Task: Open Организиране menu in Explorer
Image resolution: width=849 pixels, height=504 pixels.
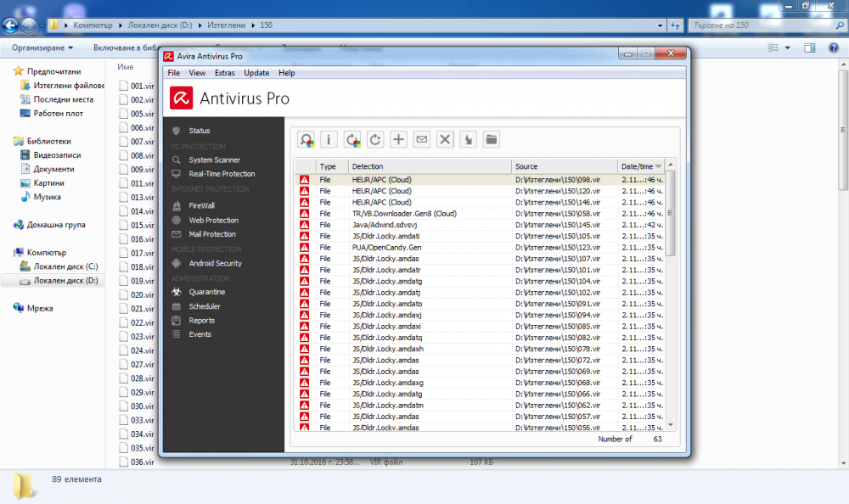Action: (42, 48)
